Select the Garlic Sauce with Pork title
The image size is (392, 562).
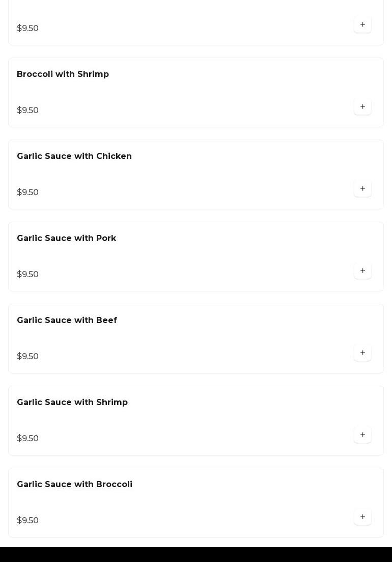click(x=66, y=238)
